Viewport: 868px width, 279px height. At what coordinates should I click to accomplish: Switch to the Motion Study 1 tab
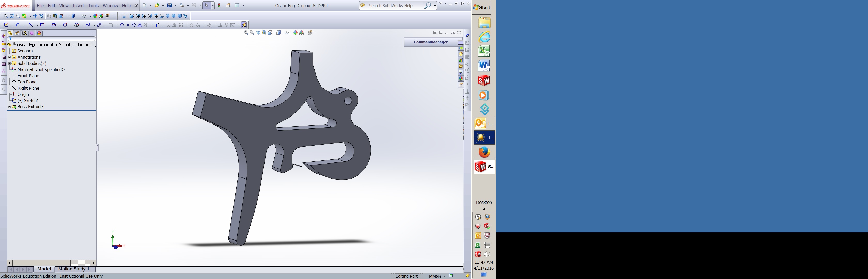click(74, 269)
